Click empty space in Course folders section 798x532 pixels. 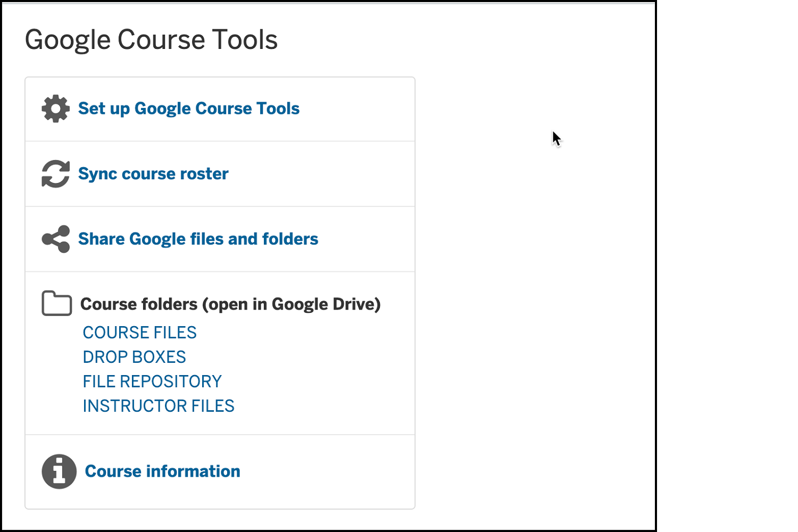(x=325, y=372)
